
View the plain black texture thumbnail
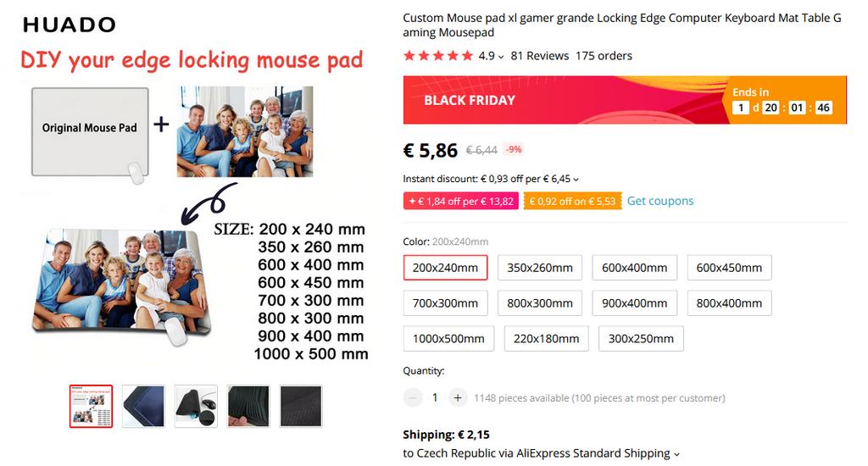tap(301, 406)
